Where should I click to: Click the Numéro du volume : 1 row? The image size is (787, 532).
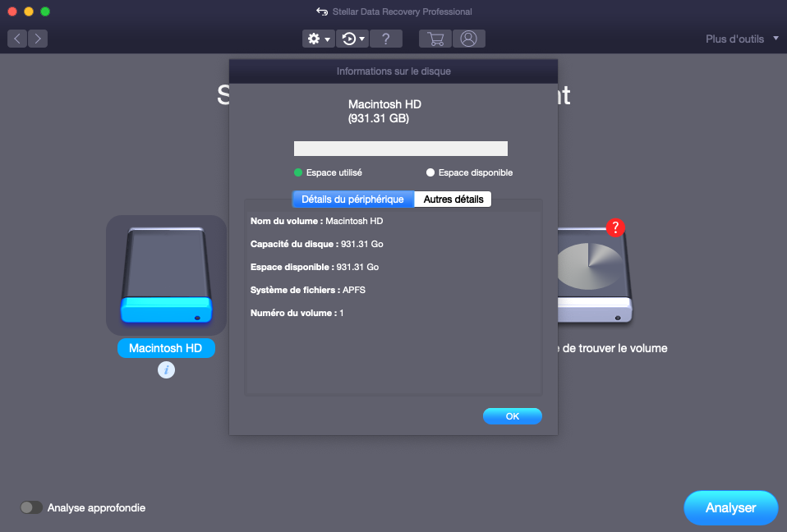297,314
